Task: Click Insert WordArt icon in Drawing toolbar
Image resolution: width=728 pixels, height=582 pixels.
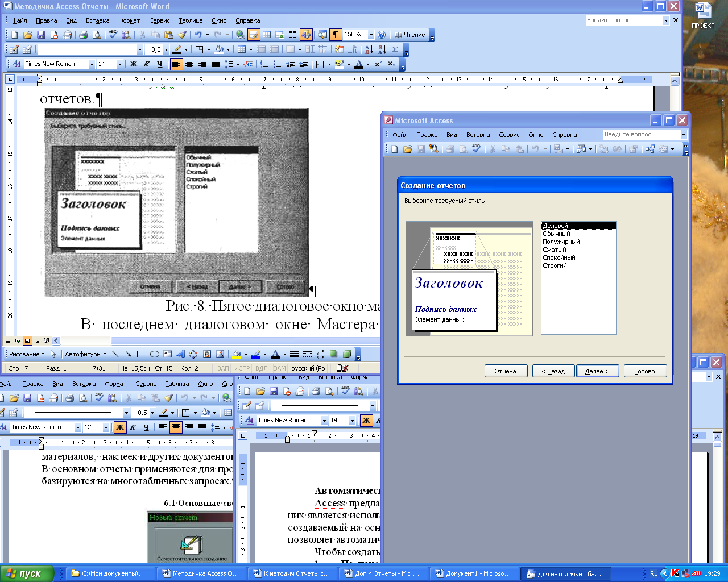Action: tap(180, 354)
